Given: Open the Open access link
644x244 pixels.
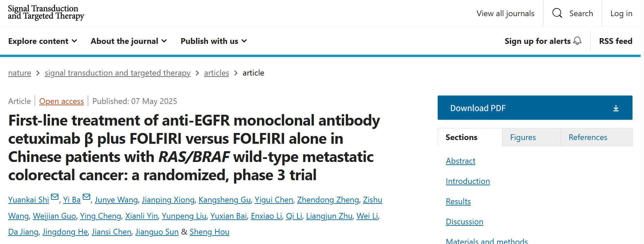Looking at the screenshot, I should click(x=61, y=101).
